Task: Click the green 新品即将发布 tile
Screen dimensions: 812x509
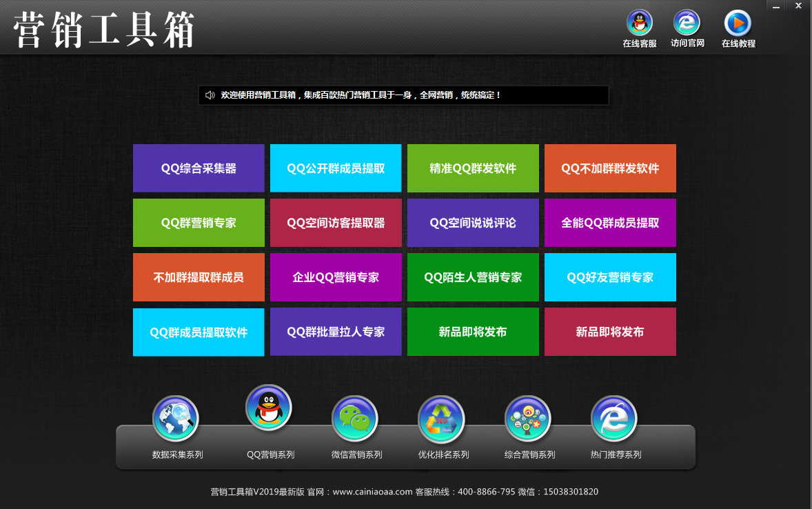Action: [x=474, y=332]
